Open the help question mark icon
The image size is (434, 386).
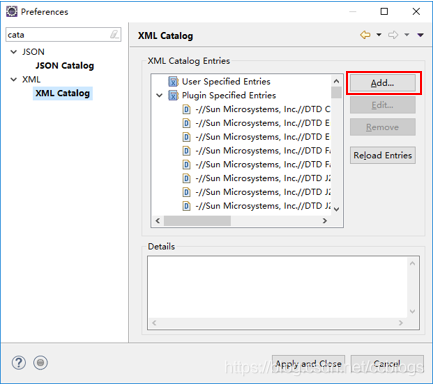coord(19,363)
